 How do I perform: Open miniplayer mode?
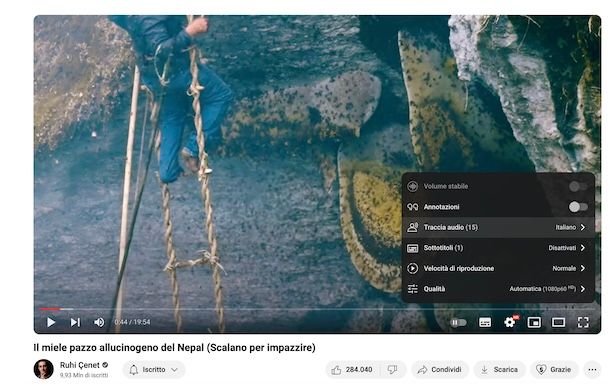(x=534, y=322)
